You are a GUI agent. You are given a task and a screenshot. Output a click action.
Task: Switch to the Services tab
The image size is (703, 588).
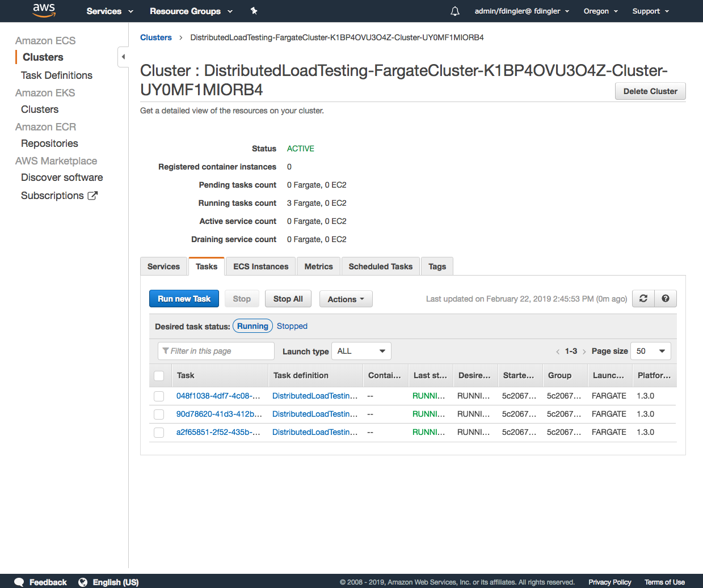(163, 266)
